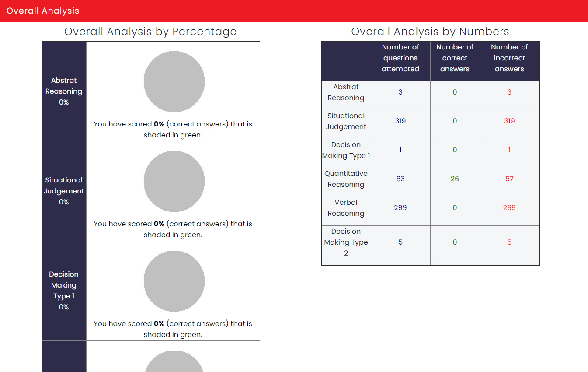Click Situational Judgement 0% dark sidebar label
Screen dimensions: 588x372
tap(64, 191)
